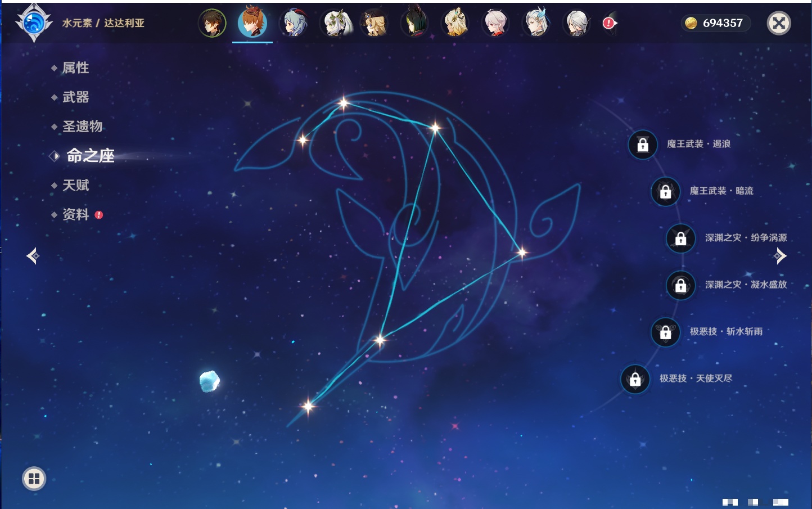Switch to Ganyu's blue-haired avatar
The width and height of the screenshot is (812, 509).
tap(294, 24)
